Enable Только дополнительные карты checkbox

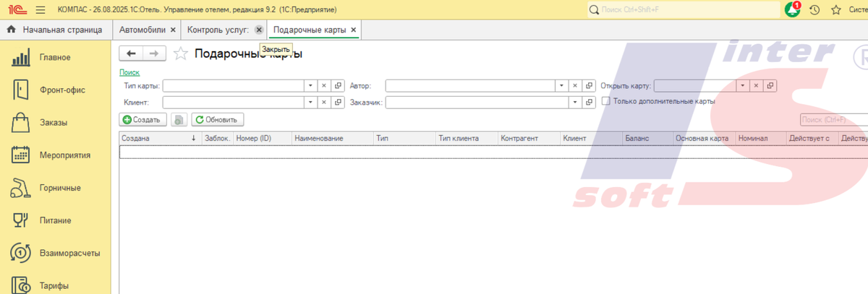(606, 101)
